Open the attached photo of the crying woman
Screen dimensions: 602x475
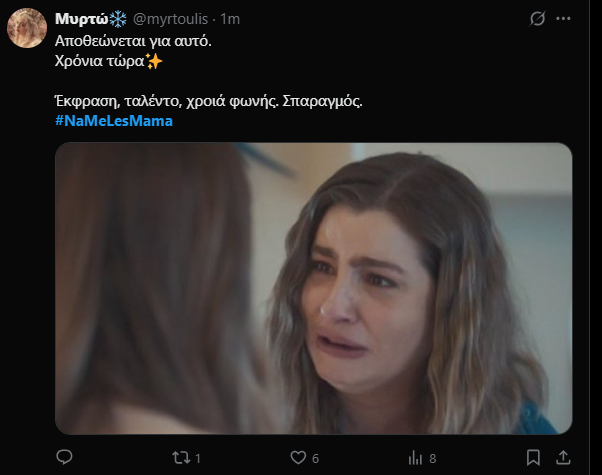tap(313, 288)
